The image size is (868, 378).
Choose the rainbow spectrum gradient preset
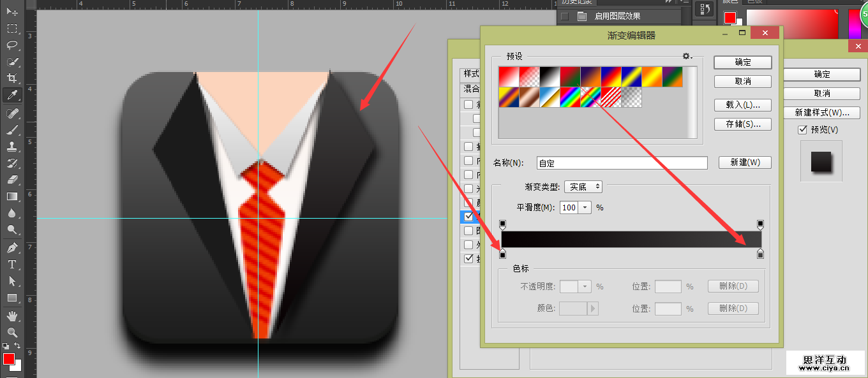(x=570, y=98)
